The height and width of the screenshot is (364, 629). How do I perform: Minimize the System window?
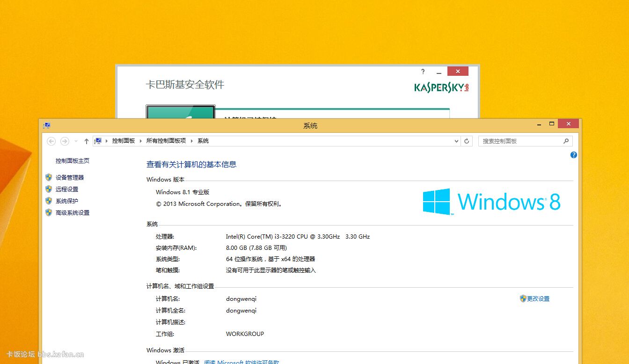(539, 124)
